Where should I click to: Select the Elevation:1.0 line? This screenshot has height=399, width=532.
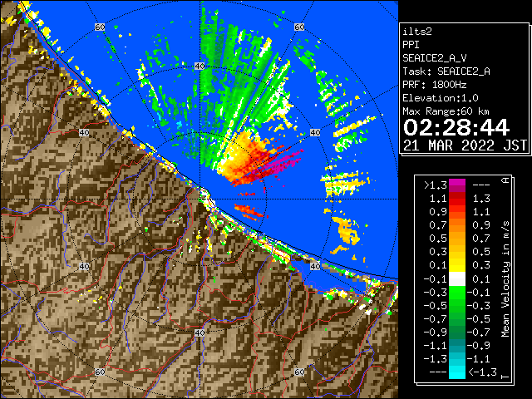[x=441, y=98]
